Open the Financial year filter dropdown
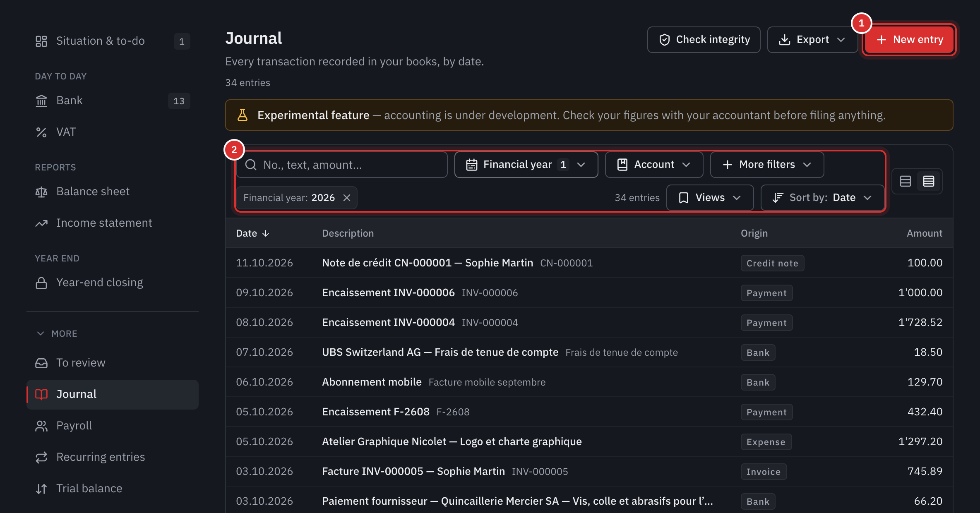This screenshot has width=980, height=513. pyautogui.click(x=526, y=165)
